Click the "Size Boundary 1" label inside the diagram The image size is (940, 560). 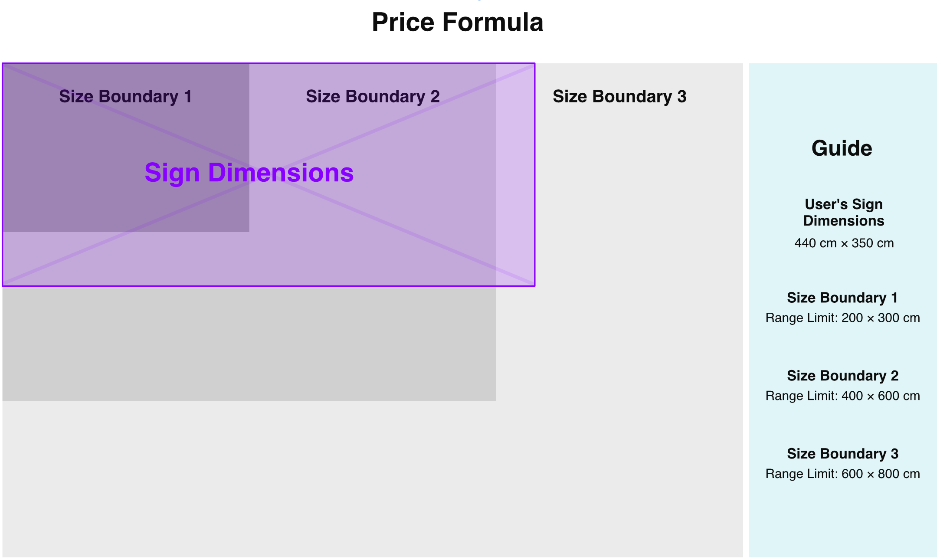125,96
